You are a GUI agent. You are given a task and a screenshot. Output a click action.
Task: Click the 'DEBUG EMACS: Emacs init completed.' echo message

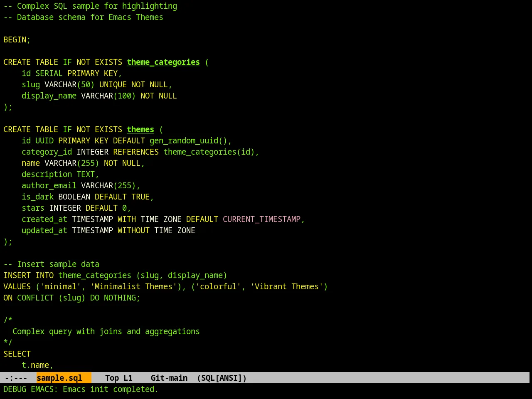pos(81,389)
